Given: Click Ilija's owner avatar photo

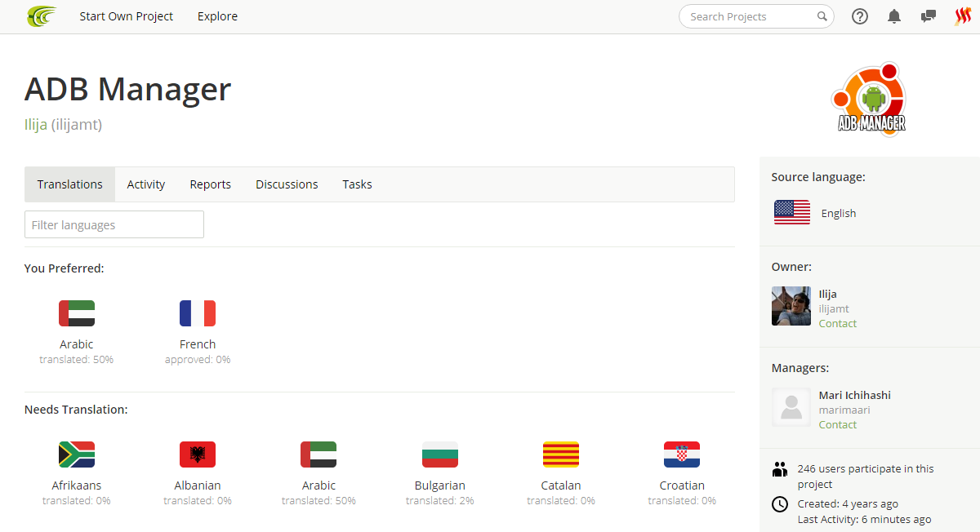Looking at the screenshot, I should pos(791,306).
